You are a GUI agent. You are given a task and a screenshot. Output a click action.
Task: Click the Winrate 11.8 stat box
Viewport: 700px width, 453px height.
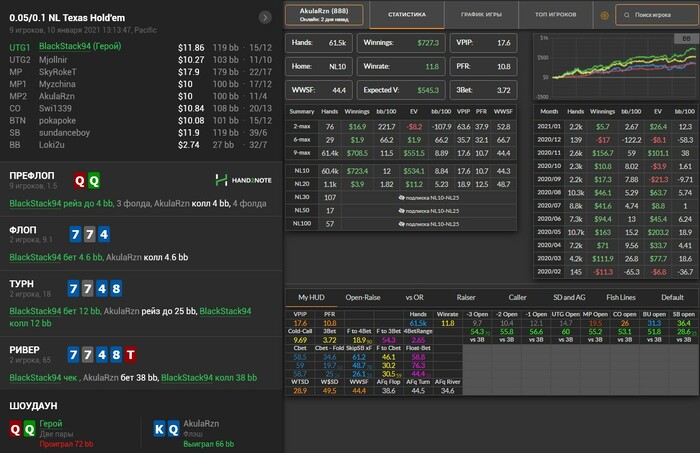401,66
